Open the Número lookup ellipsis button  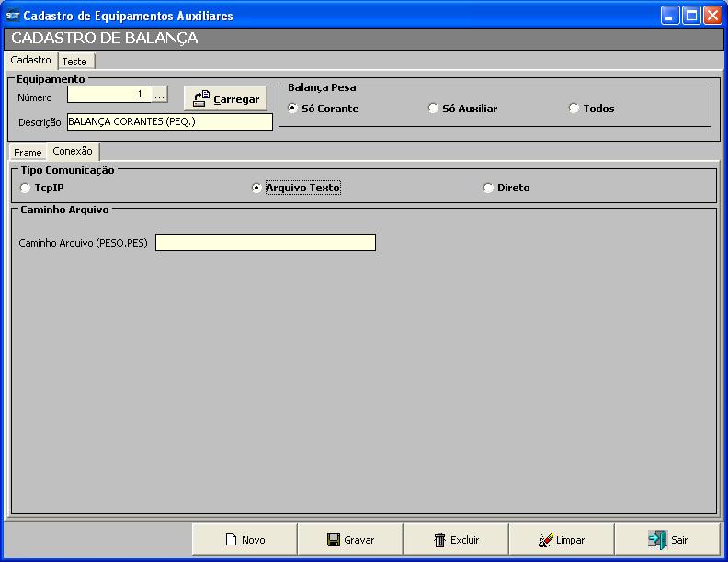coord(160,95)
